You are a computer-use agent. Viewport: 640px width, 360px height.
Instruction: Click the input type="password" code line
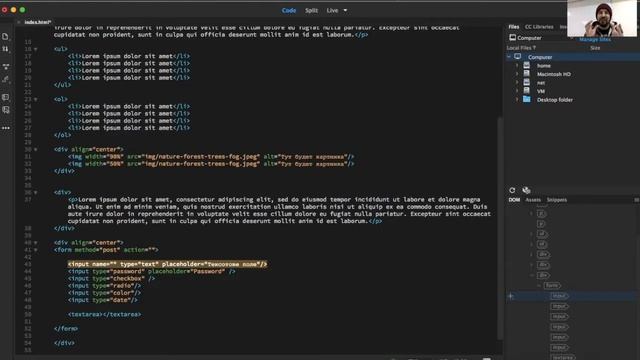tap(152, 271)
